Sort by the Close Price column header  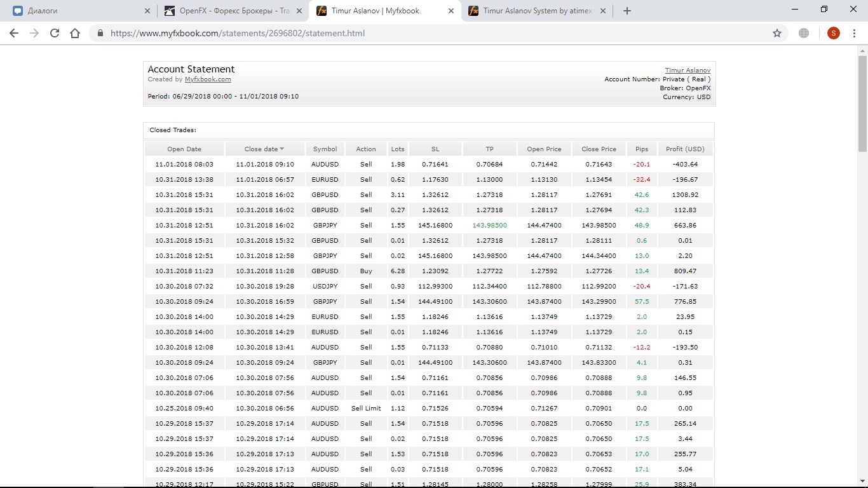[x=599, y=149]
